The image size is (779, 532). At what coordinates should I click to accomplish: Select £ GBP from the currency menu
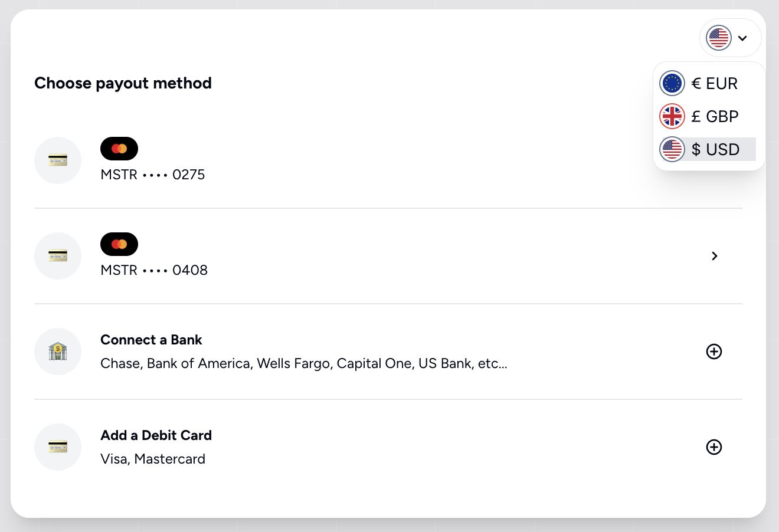click(715, 116)
